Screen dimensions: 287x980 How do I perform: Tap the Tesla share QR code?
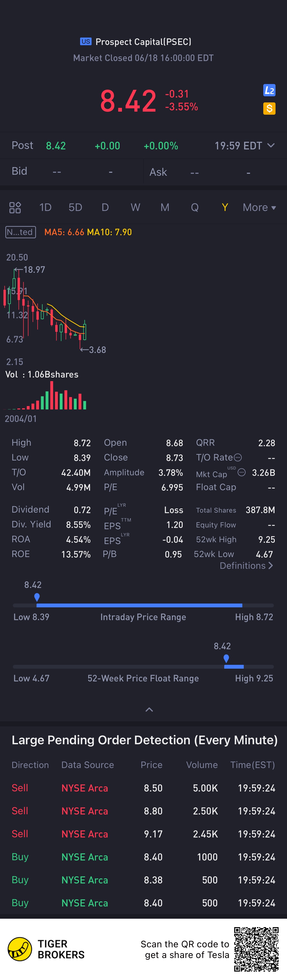coord(256,949)
